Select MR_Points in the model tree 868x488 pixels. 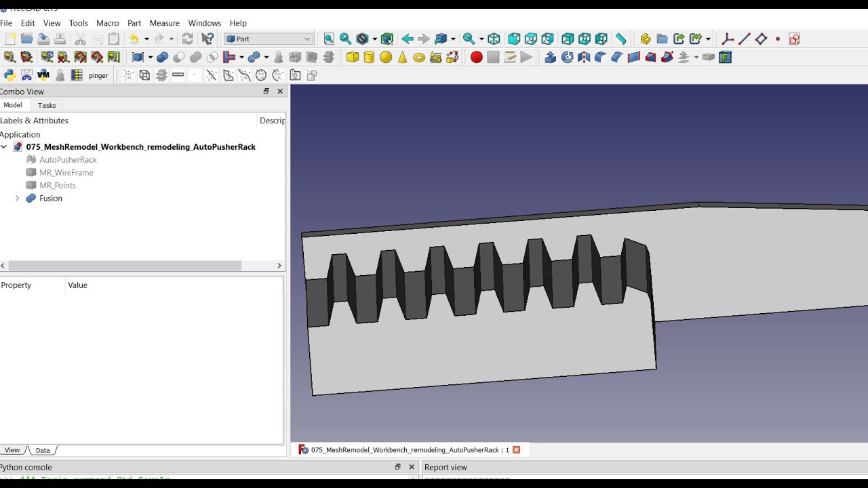[x=57, y=186]
